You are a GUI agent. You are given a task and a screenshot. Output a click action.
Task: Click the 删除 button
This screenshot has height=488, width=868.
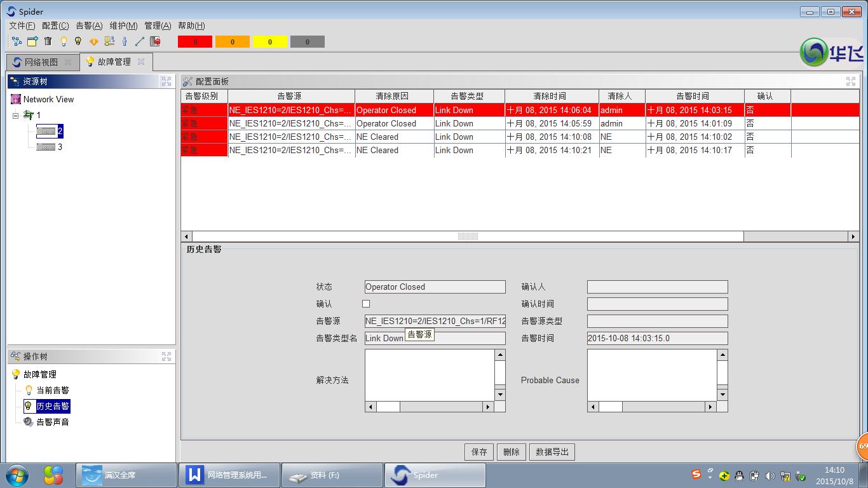[x=511, y=452]
